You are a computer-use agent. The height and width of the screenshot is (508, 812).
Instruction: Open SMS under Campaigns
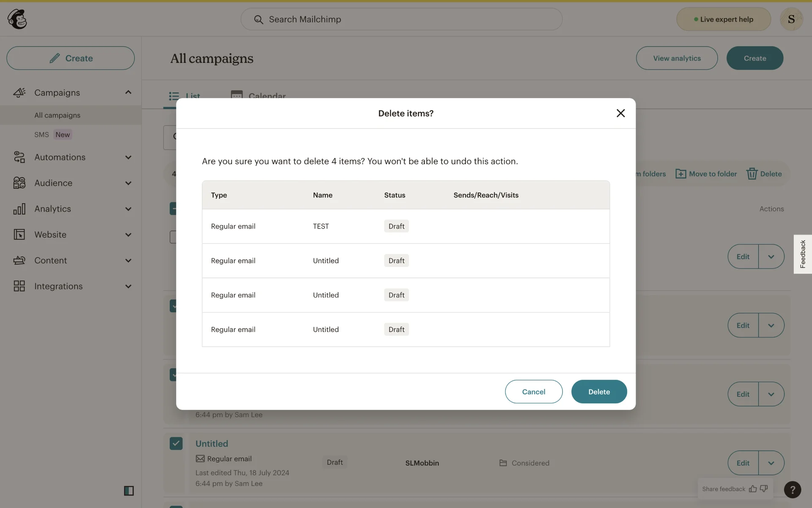(x=41, y=135)
